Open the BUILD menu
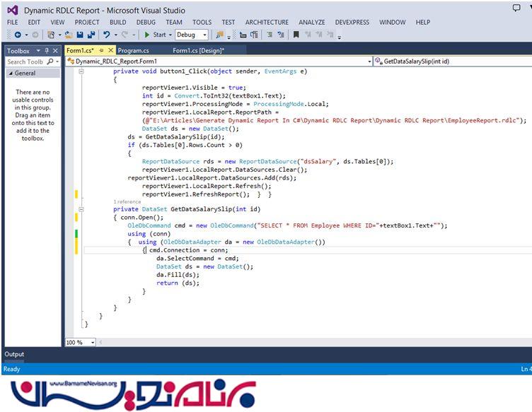 point(117,22)
